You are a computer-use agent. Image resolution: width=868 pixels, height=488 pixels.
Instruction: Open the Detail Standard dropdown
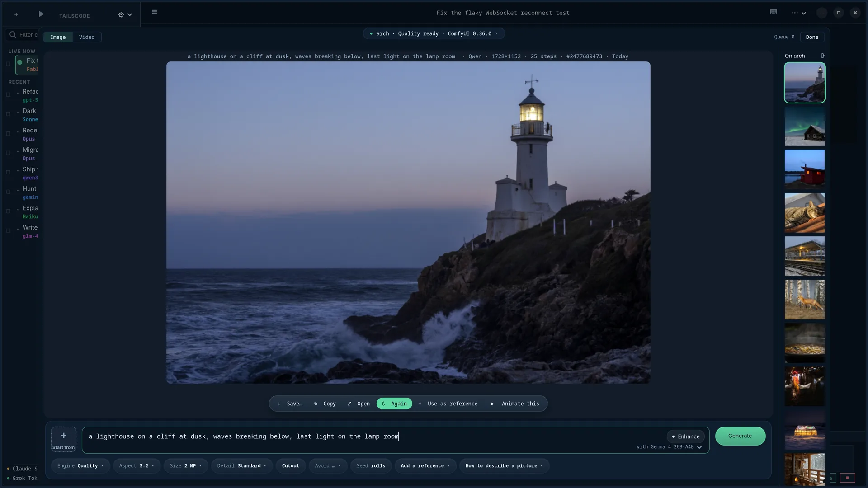point(242,466)
